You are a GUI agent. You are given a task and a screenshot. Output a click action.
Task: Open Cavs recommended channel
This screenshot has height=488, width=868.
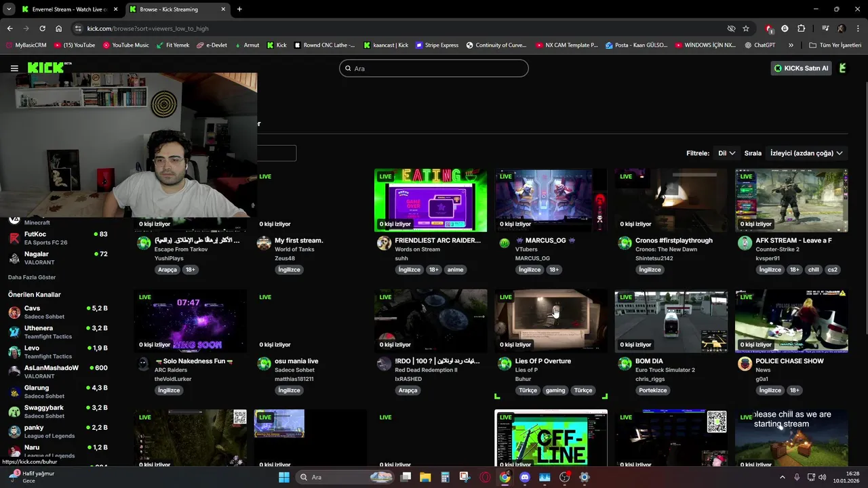[58, 312]
